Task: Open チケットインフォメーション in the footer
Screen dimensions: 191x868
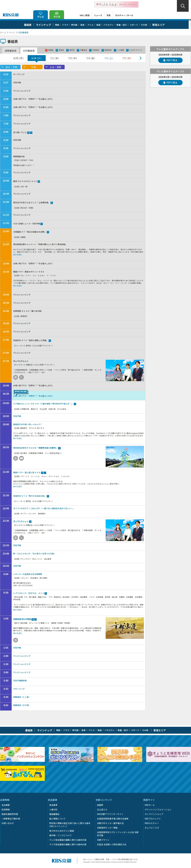Action: pyautogui.click(x=158, y=810)
